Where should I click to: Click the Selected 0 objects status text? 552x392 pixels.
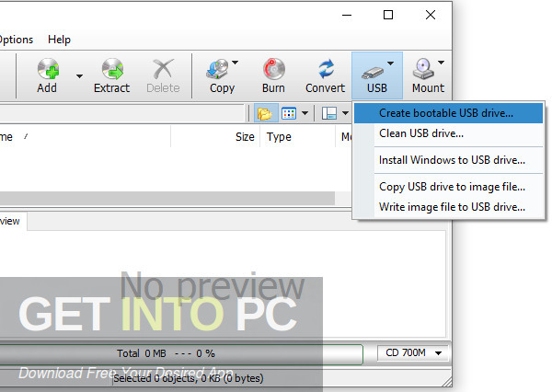click(x=189, y=378)
